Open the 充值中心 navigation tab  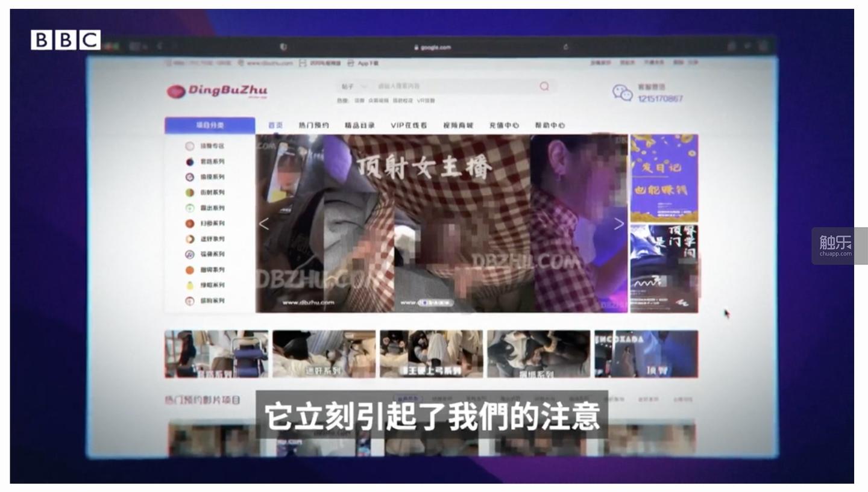point(504,125)
